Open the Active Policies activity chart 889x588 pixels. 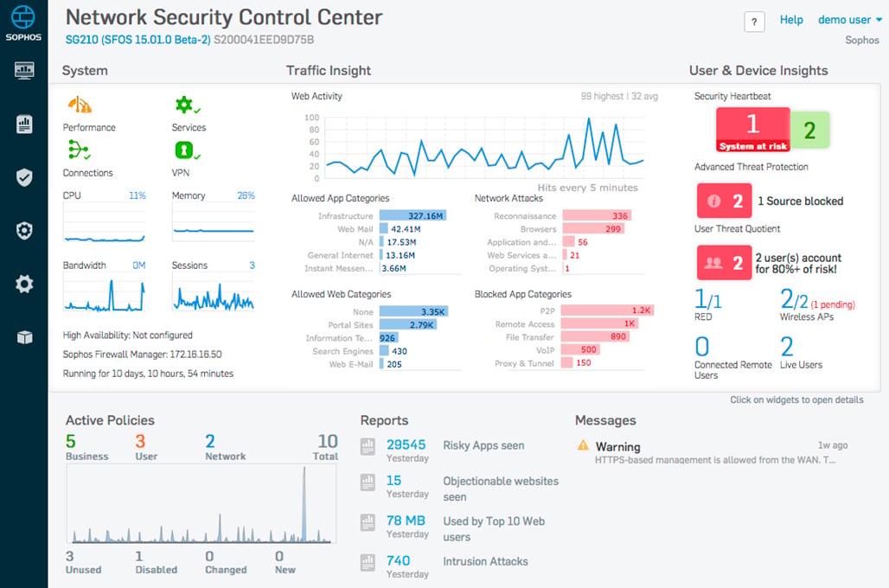coord(201,504)
